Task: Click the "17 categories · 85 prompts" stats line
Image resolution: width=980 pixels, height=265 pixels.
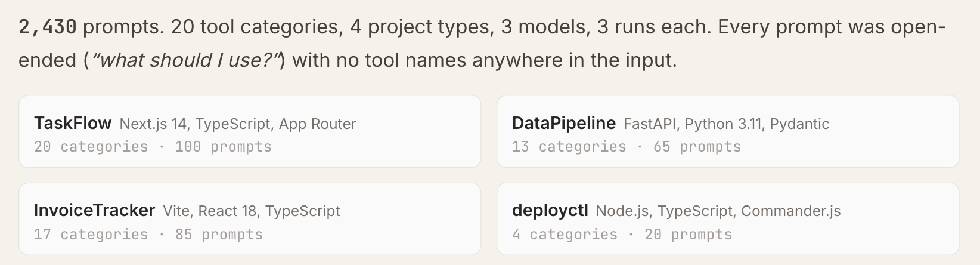Action: tap(148, 235)
